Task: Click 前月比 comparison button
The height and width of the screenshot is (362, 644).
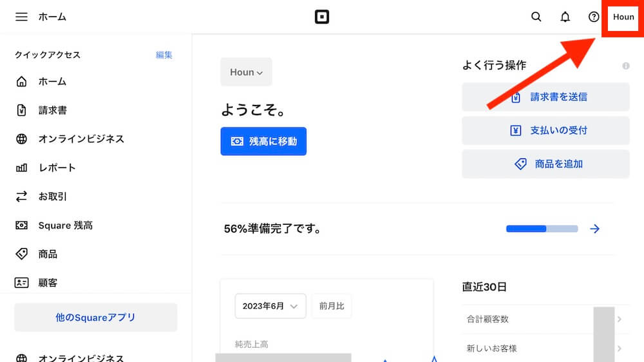Action: click(x=332, y=306)
